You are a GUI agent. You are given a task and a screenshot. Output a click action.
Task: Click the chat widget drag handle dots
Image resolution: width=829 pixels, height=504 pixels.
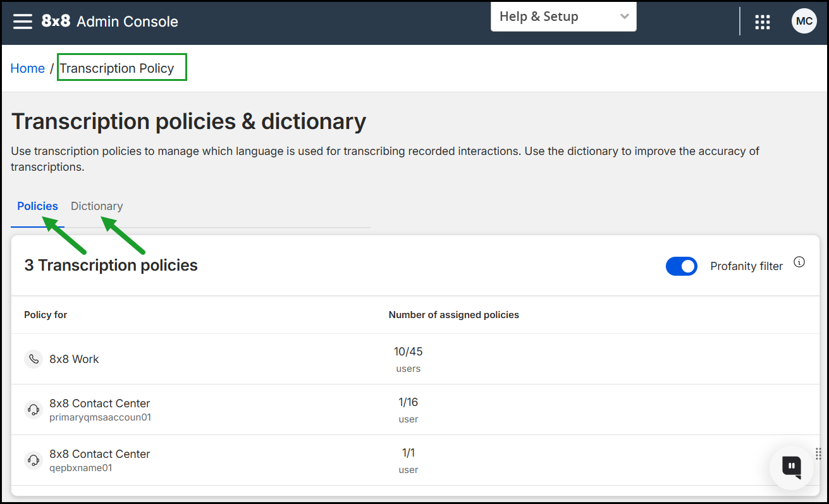click(x=818, y=453)
